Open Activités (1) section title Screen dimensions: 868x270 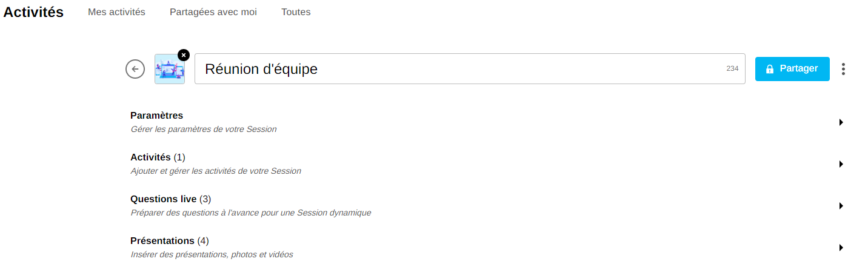tap(158, 157)
